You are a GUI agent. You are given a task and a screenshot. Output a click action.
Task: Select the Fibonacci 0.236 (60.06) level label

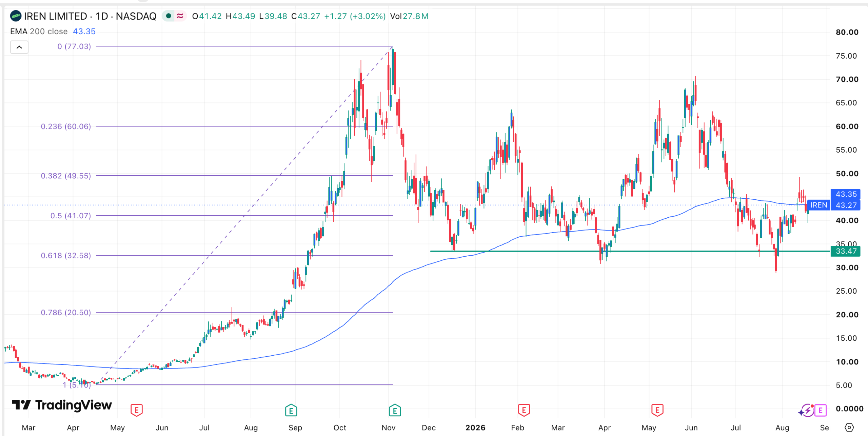[x=66, y=126]
